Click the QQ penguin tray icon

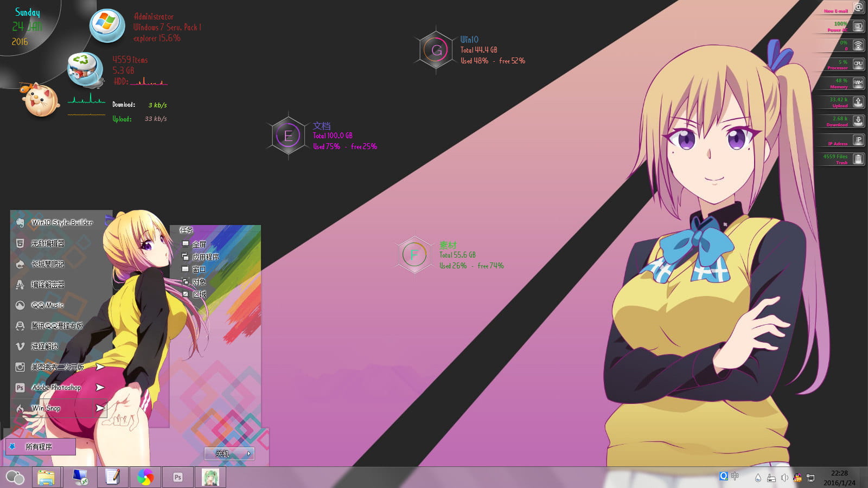797,478
